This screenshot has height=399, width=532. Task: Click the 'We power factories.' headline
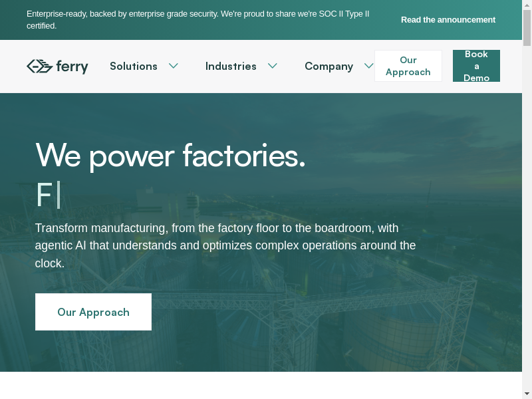(x=170, y=155)
